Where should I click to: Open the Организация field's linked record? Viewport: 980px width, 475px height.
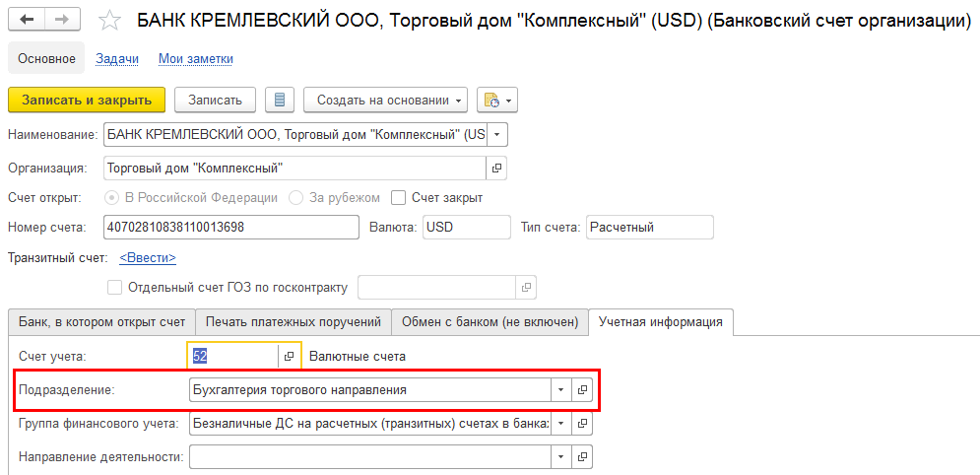coord(496,168)
